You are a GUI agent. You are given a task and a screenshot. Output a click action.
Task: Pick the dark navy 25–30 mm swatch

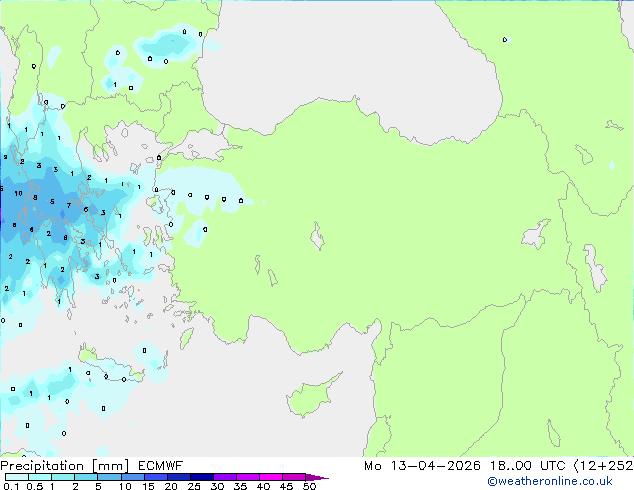[x=202, y=477]
